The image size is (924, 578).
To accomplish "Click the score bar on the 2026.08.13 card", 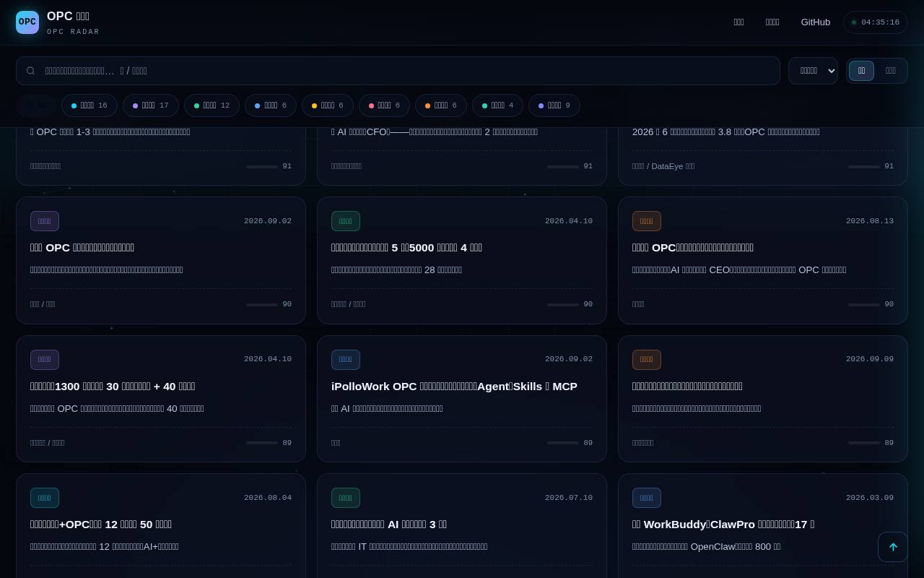I will point(864,305).
